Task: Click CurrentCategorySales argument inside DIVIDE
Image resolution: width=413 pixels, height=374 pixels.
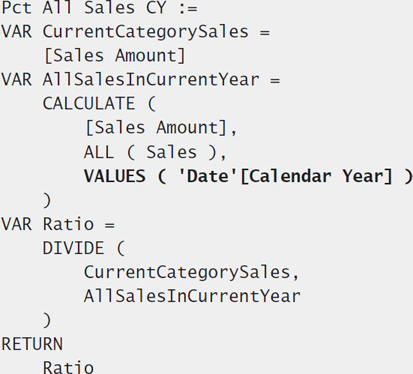Action: click(187, 272)
